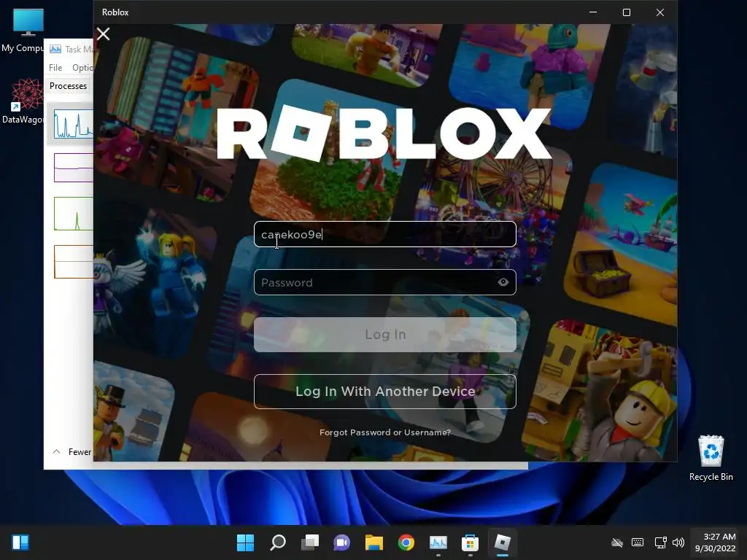The image size is (747, 560).
Task: Open the Widgets icon on the taskbar
Action: tap(20, 542)
